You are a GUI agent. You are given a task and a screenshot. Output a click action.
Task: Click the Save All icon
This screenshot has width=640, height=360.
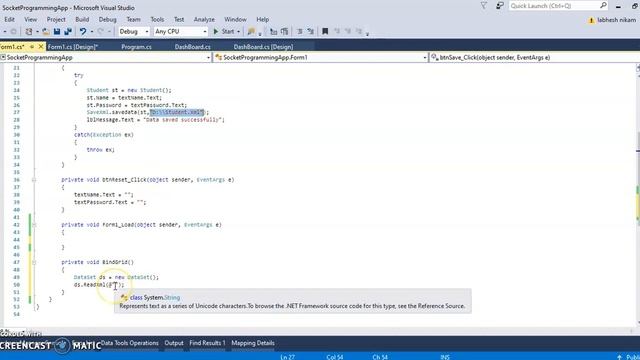(68, 31)
